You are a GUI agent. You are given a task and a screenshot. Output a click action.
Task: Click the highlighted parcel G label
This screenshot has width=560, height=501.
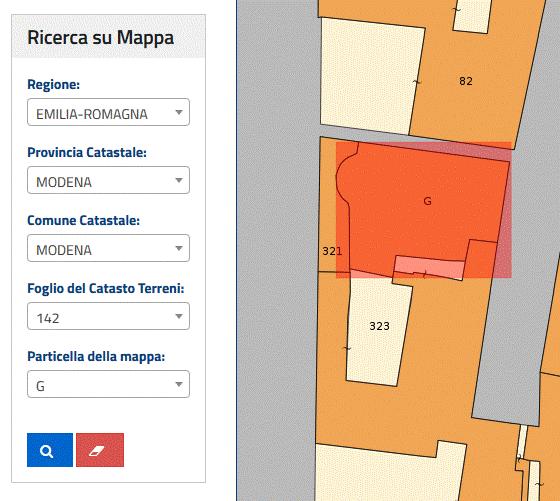[427, 201]
